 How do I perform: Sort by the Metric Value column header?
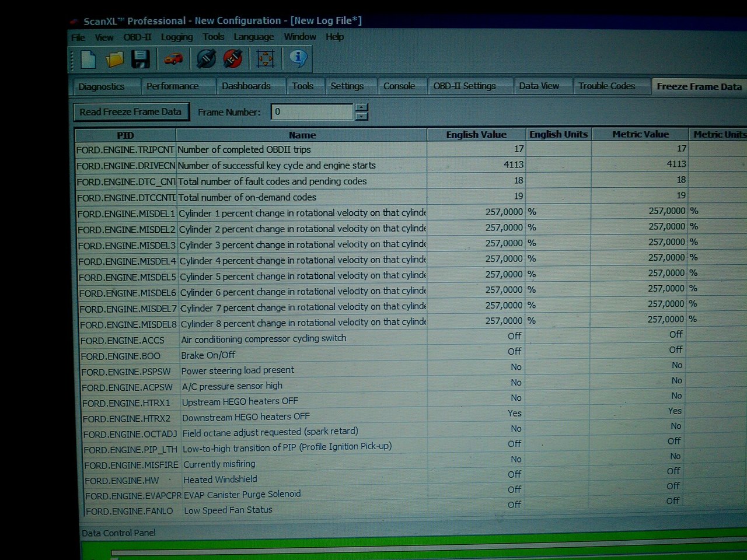click(640, 134)
